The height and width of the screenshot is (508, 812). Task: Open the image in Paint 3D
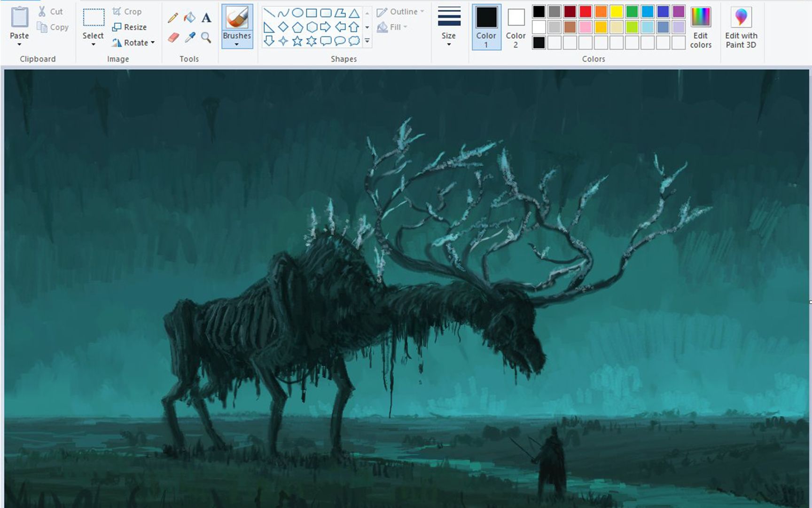click(x=741, y=28)
